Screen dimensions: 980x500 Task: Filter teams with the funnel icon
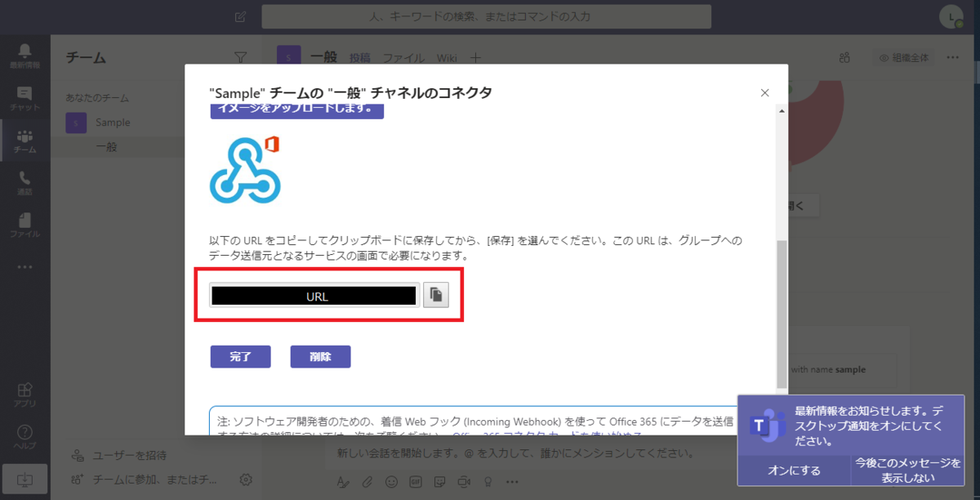point(240,57)
